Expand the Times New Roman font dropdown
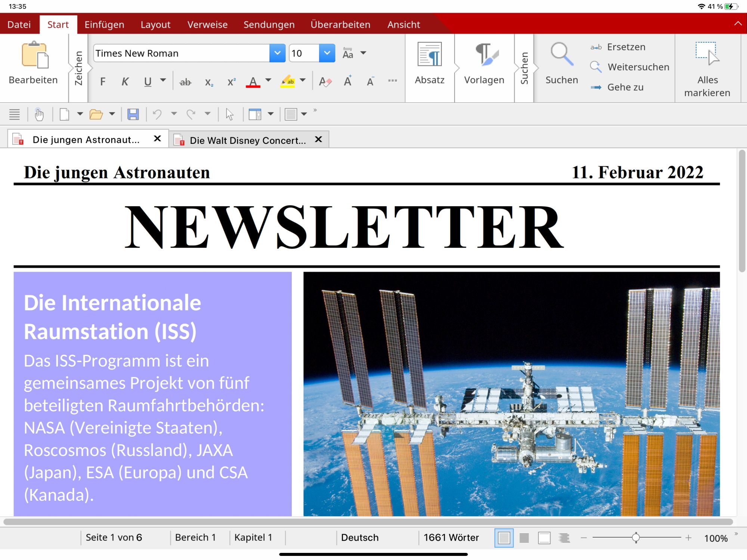The image size is (747, 560). tap(277, 53)
